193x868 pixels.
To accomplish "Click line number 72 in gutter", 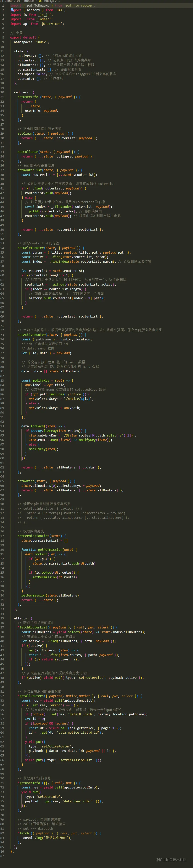I will pyautogui.click(x=2, y=330).
